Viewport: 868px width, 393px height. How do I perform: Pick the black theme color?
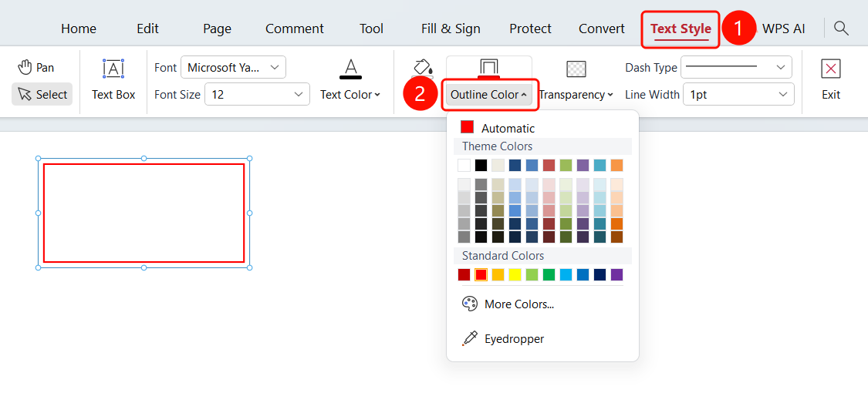point(481,165)
